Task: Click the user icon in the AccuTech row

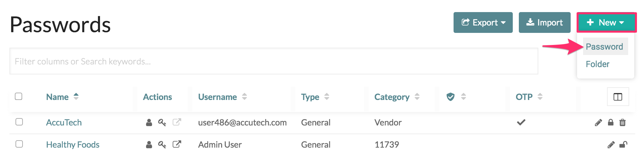Action: pos(149,122)
